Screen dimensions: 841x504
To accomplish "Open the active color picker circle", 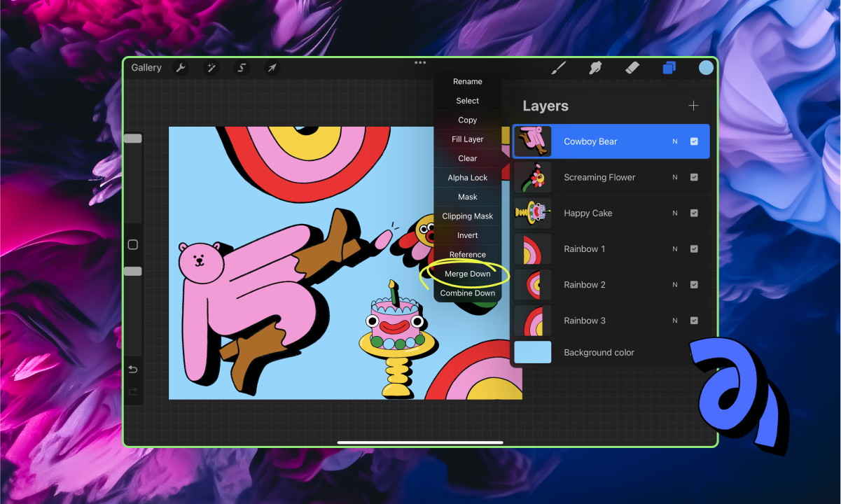I will pyautogui.click(x=706, y=67).
